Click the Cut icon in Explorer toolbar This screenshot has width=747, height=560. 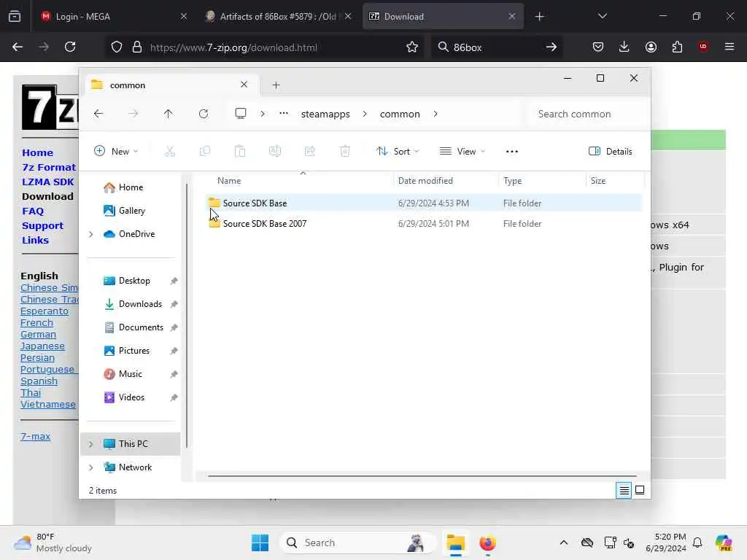tap(169, 152)
